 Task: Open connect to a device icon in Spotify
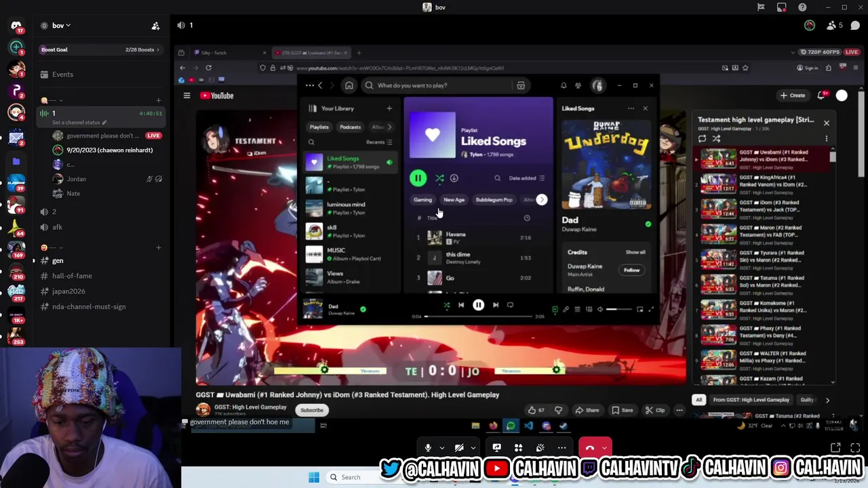coord(589,309)
